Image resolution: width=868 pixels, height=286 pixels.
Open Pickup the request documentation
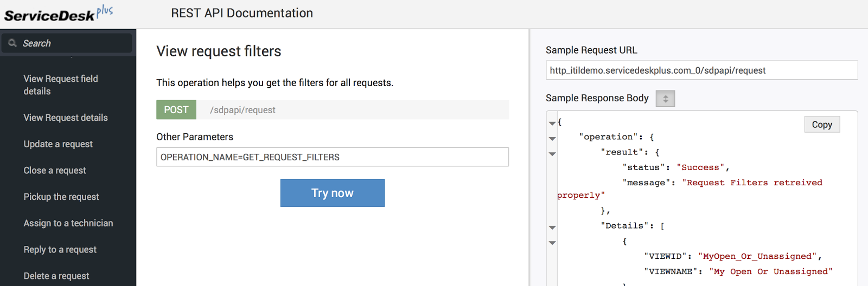[x=61, y=197]
